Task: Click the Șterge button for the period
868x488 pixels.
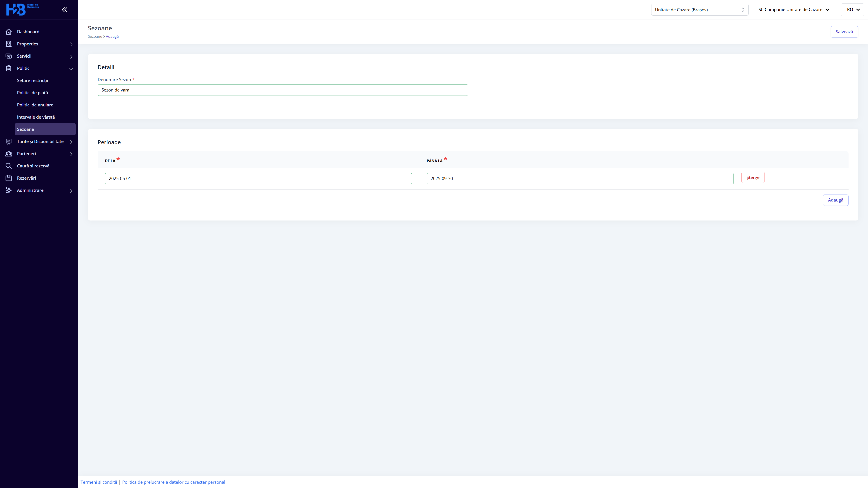Action: [x=753, y=178]
